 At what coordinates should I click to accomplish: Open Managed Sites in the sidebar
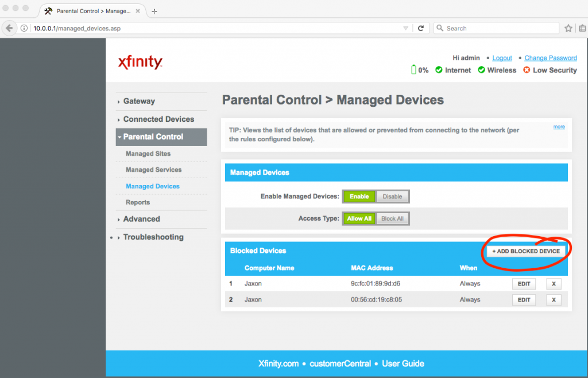(148, 154)
